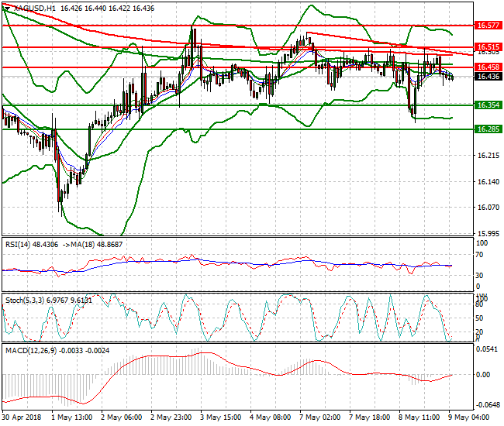Click the 30 Apr 2018 date on time axis
504x426 pixels.
(21, 416)
